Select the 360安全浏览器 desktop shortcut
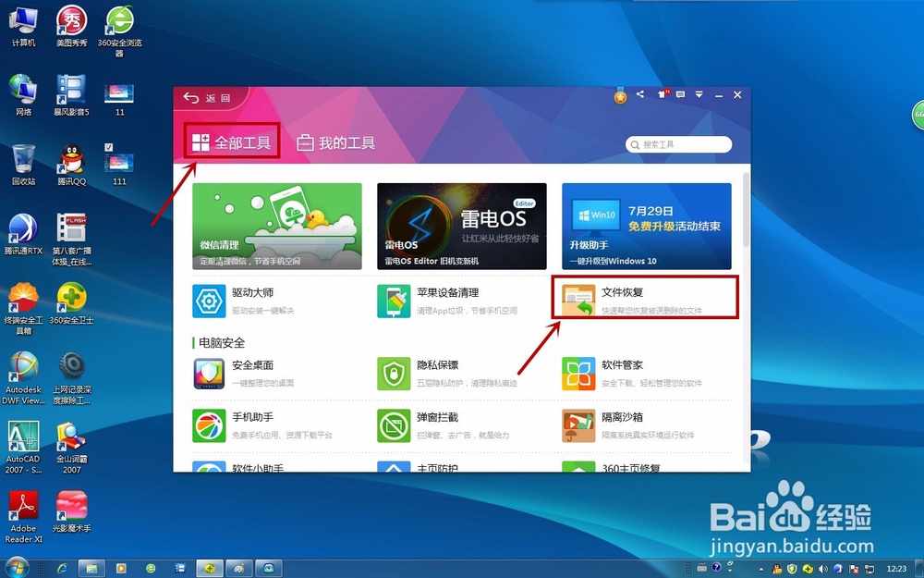 pos(119,31)
